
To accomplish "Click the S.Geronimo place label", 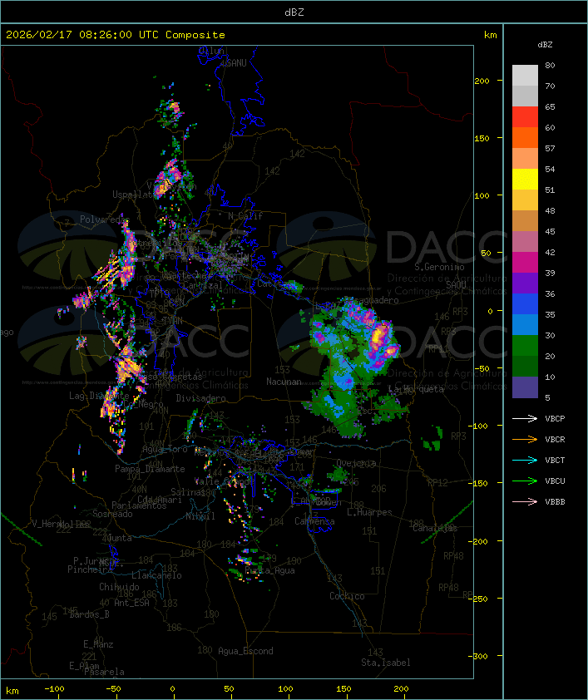I will (x=439, y=267).
